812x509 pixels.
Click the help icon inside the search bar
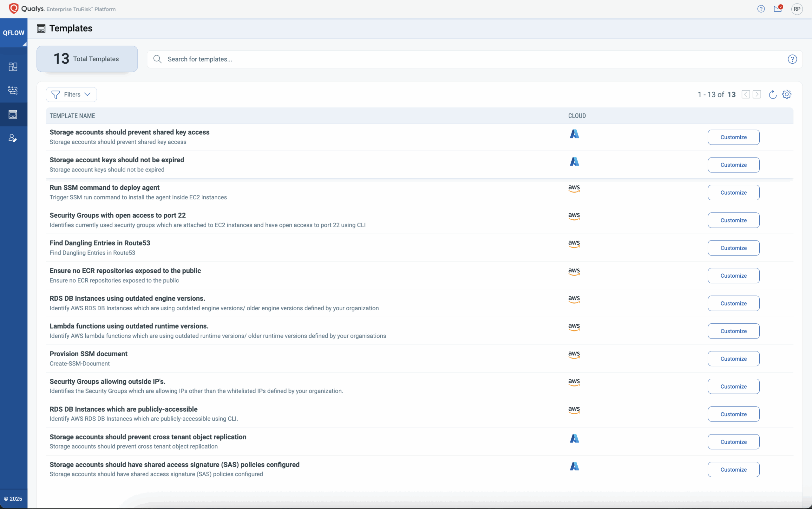coord(792,59)
